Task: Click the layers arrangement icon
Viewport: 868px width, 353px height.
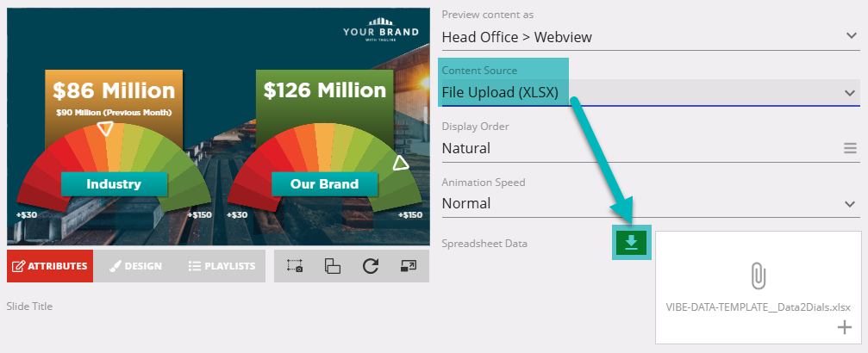Action: point(333,266)
